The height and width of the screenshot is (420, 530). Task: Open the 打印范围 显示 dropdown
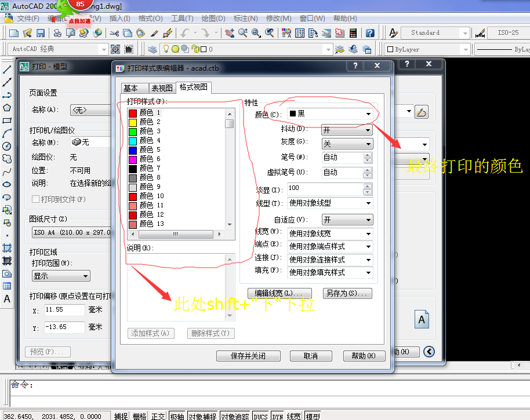pyautogui.click(x=61, y=276)
